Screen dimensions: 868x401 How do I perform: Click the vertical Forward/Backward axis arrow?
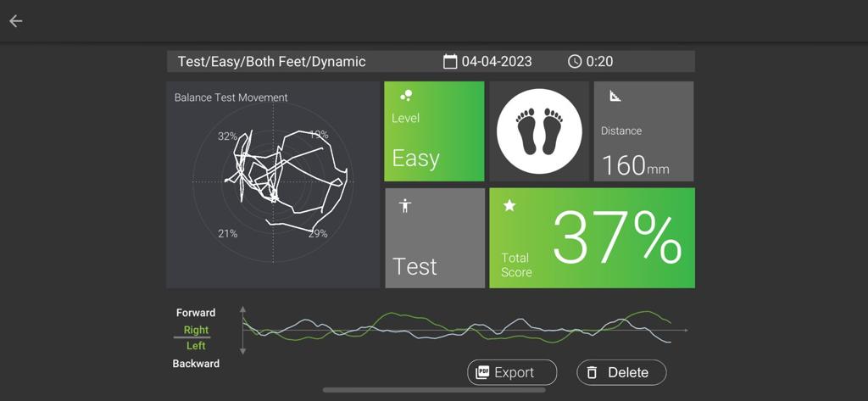click(242, 330)
